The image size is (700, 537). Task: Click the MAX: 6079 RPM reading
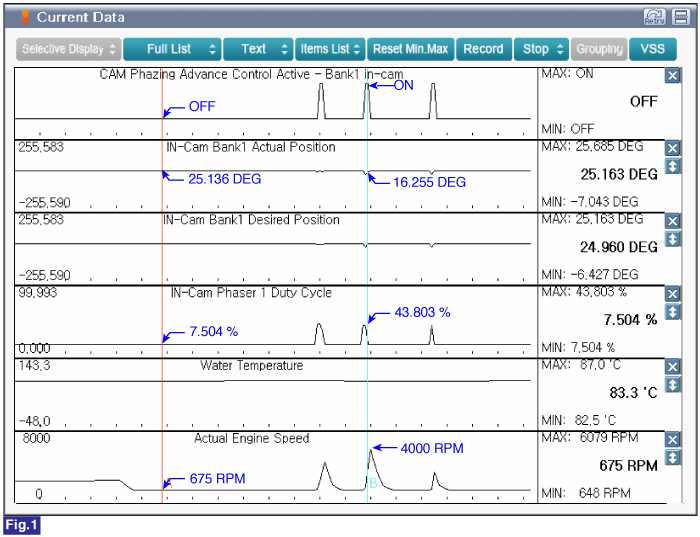coord(590,437)
